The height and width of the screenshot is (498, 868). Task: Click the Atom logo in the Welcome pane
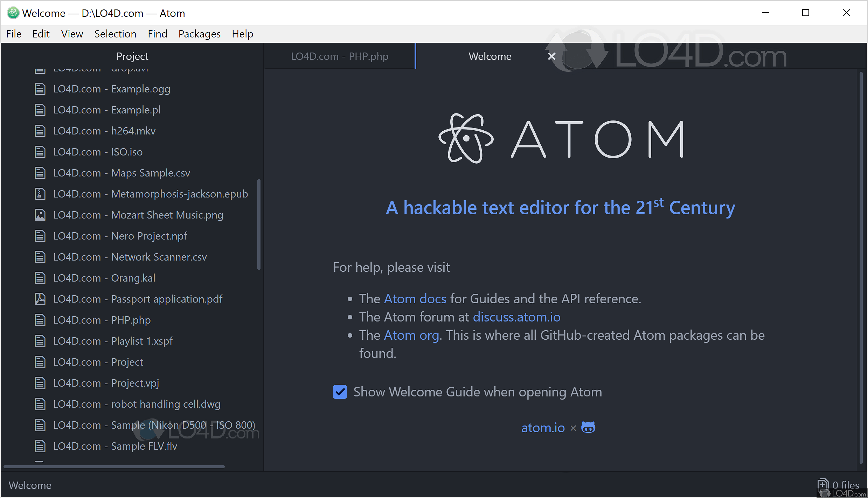point(466,139)
